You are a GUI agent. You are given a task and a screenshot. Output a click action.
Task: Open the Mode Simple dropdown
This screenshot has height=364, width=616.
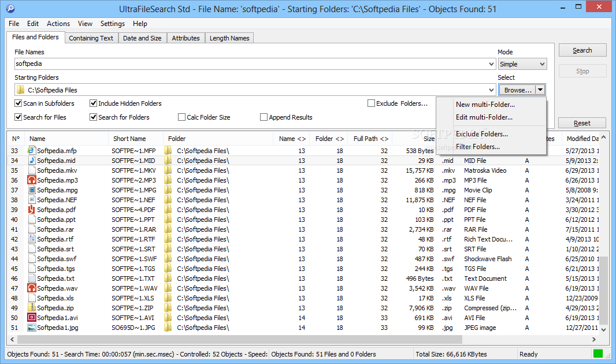point(522,64)
